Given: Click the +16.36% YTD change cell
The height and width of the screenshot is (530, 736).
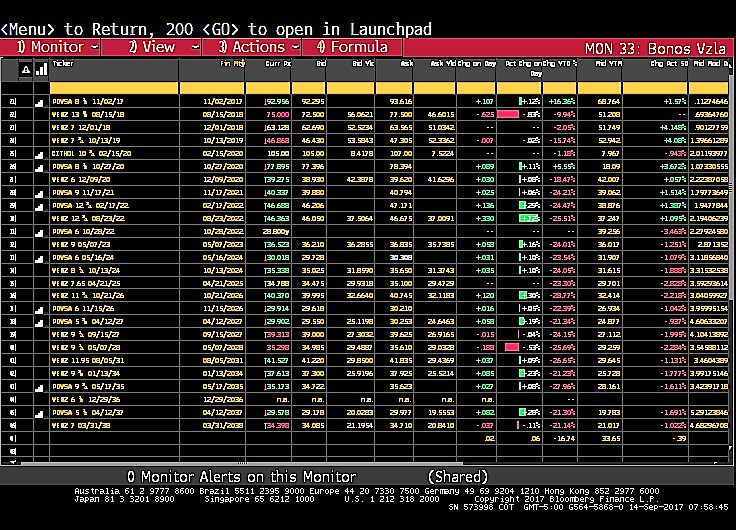Looking at the screenshot, I should point(562,101).
